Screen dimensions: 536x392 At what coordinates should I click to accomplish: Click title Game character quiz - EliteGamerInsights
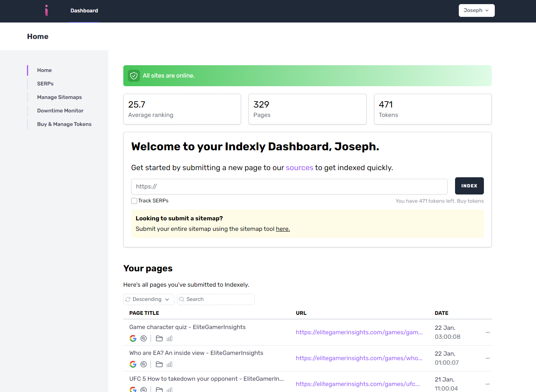tap(187, 327)
